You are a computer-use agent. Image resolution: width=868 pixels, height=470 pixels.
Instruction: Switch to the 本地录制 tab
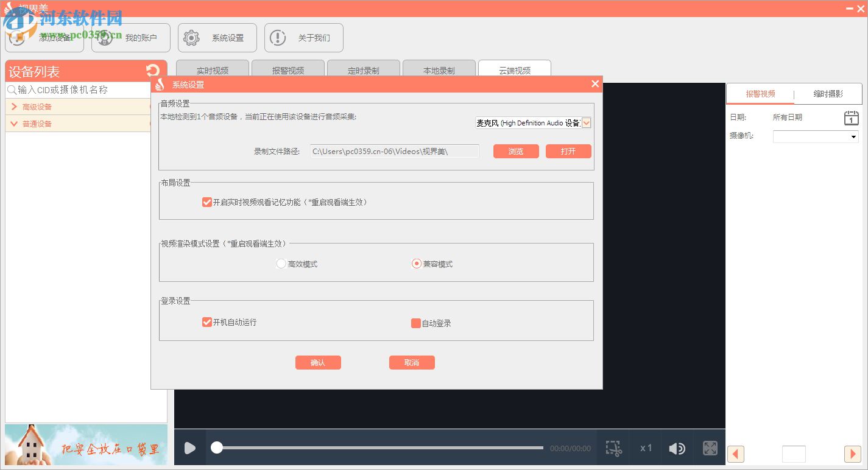(x=439, y=70)
